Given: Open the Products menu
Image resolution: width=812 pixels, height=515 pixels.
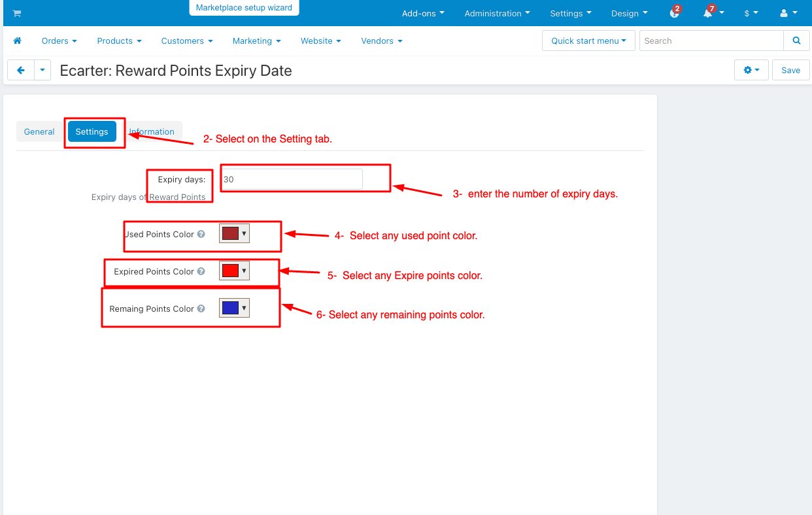Looking at the screenshot, I should click(119, 41).
